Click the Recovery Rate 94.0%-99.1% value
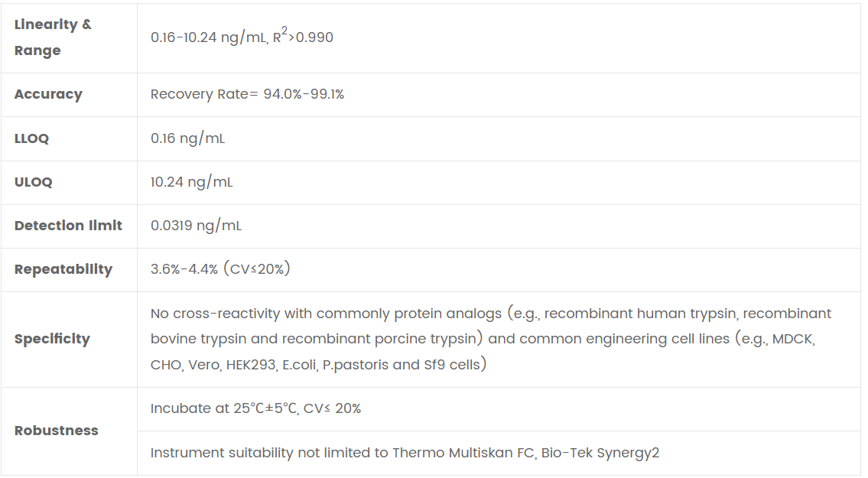The image size is (868, 478). pyautogui.click(x=247, y=94)
